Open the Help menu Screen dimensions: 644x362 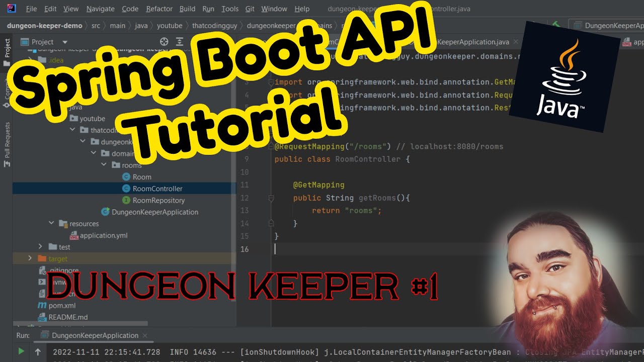(302, 9)
